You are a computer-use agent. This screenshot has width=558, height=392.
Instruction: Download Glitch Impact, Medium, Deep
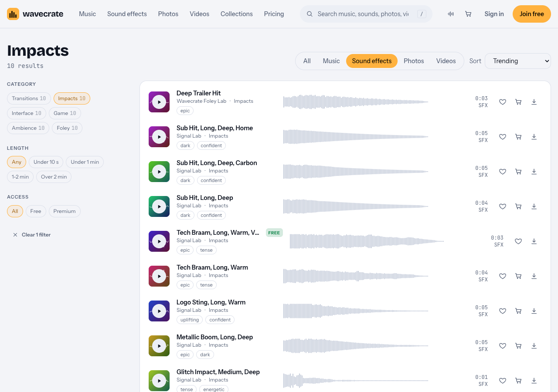534,381
